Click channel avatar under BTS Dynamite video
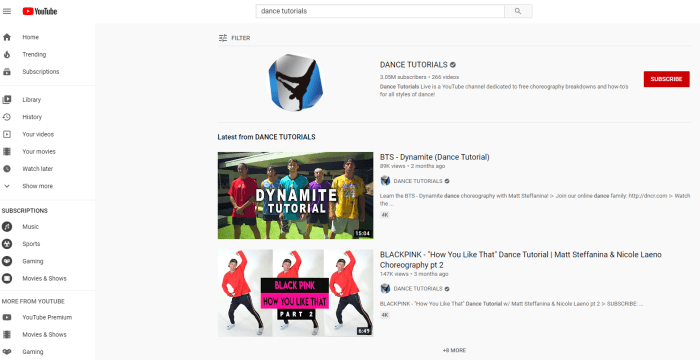 (385, 181)
